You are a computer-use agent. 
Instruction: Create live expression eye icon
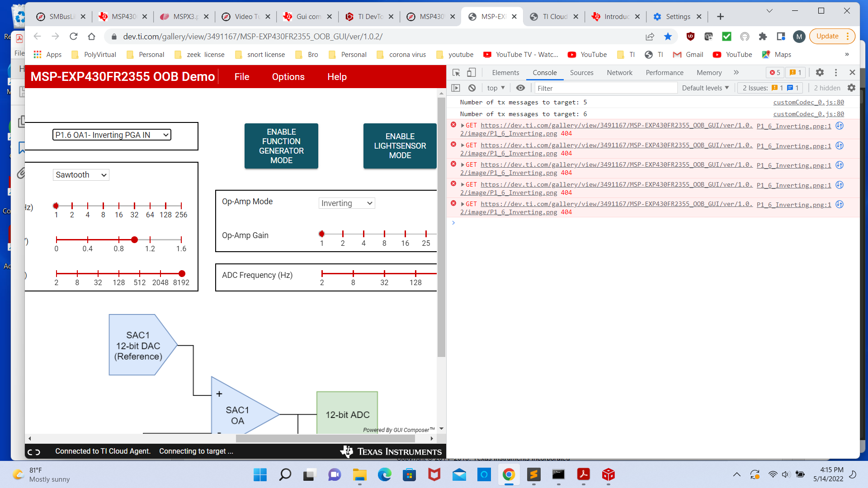(x=520, y=88)
